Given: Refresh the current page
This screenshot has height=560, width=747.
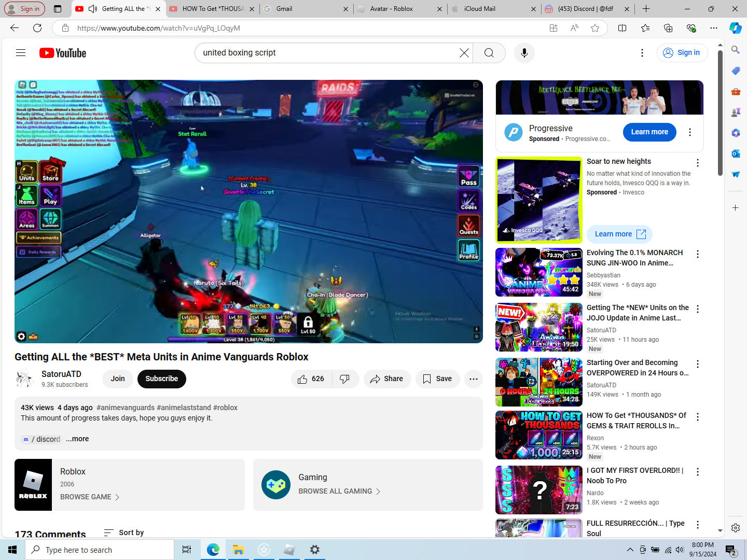Looking at the screenshot, I should [37, 28].
